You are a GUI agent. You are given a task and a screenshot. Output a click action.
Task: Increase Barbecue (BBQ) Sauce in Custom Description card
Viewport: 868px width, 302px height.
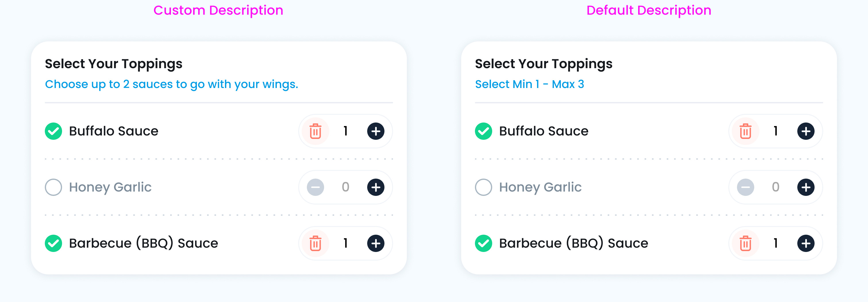coord(376,243)
